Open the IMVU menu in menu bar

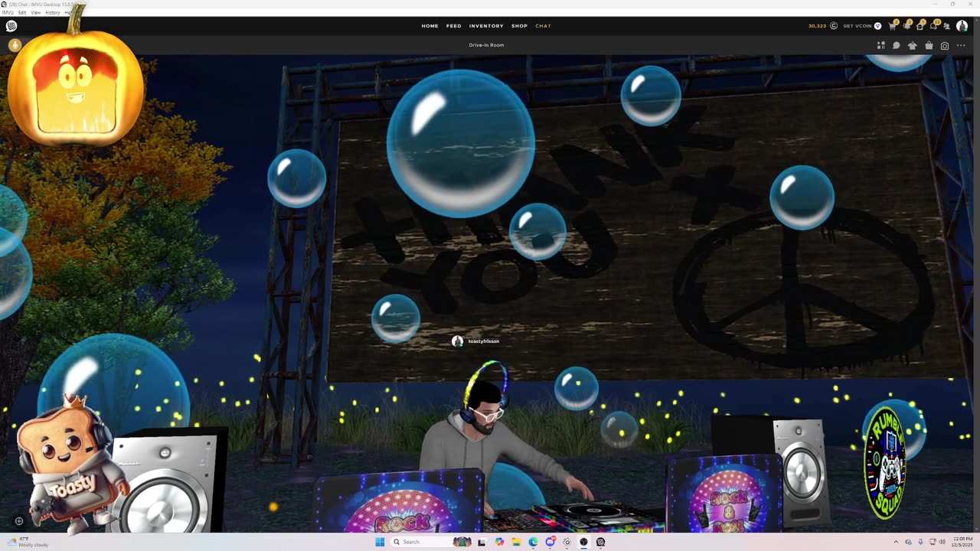pos(8,12)
